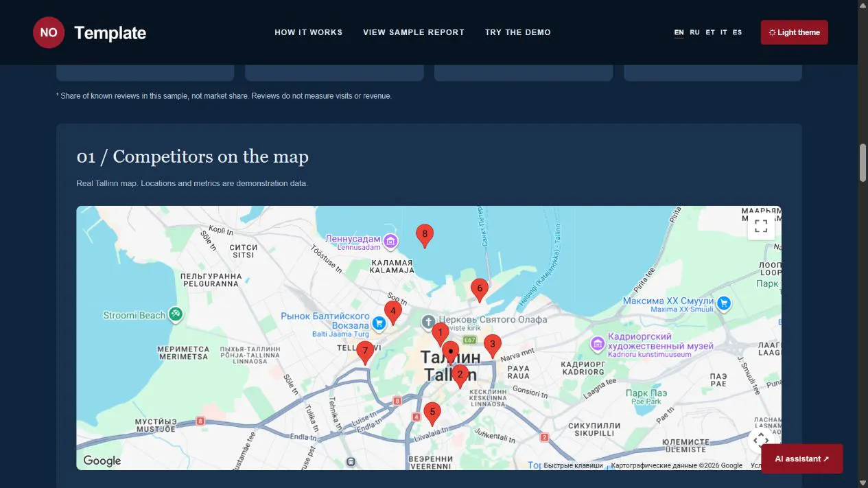Open the Kadrioru kunstimuuseum museum icon
The image size is (868, 488).
598,343
